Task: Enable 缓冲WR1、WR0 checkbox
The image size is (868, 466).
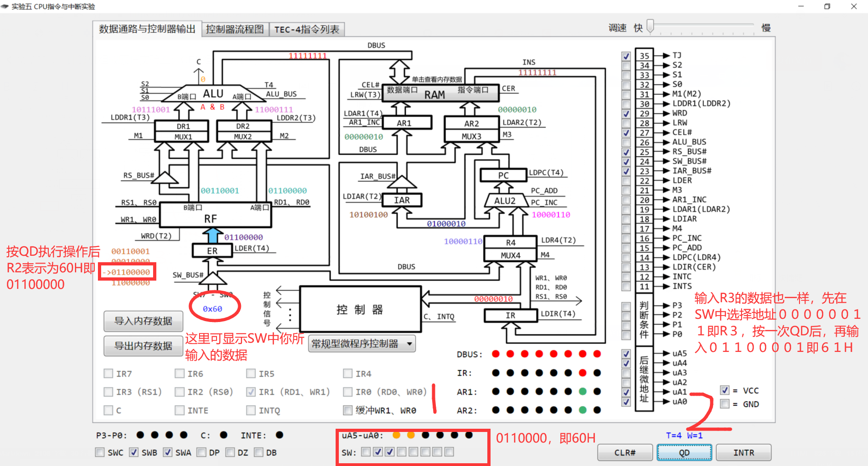Action: (x=348, y=410)
